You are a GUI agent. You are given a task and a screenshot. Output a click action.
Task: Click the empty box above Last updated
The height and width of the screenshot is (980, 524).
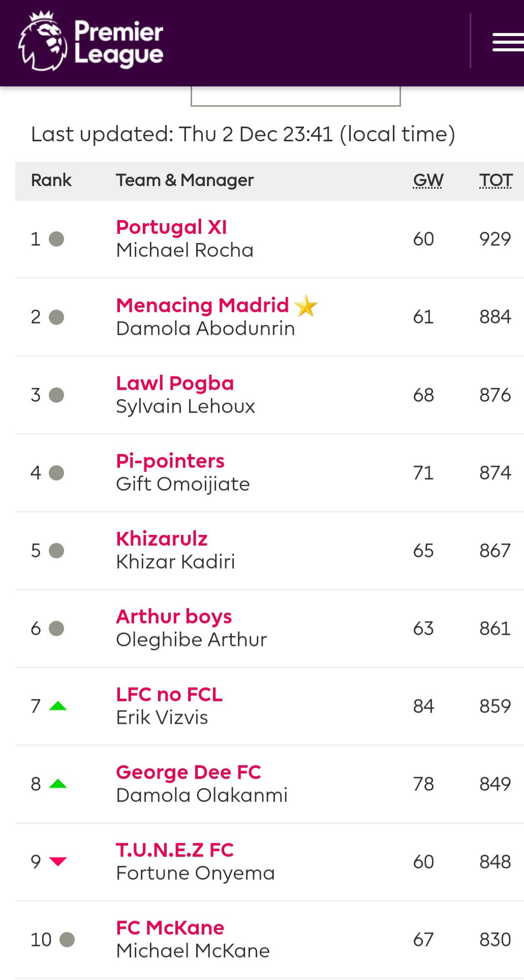click(x=296, y=96)
